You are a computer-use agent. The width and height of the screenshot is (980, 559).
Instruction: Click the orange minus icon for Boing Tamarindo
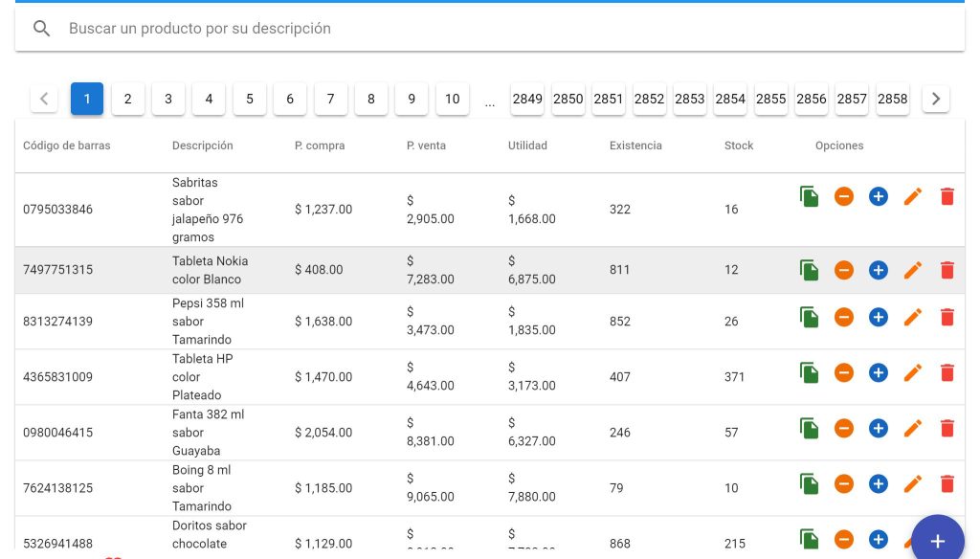[843, 484]
